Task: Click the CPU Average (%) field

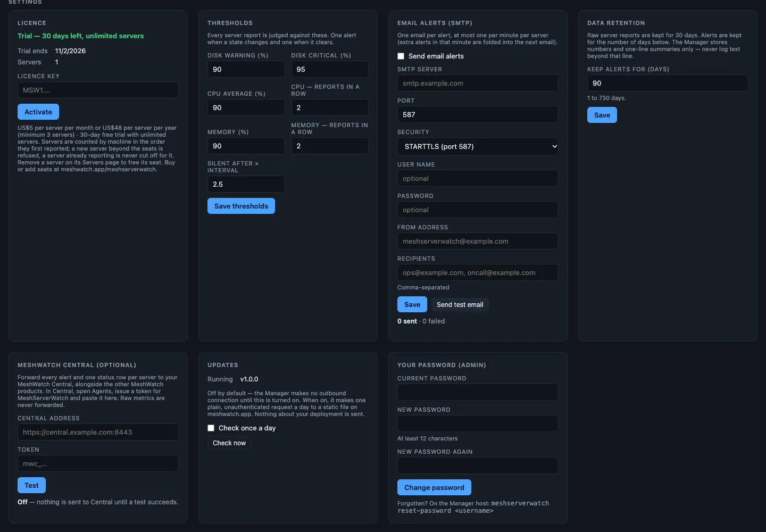Action: [x=246, y=107]
